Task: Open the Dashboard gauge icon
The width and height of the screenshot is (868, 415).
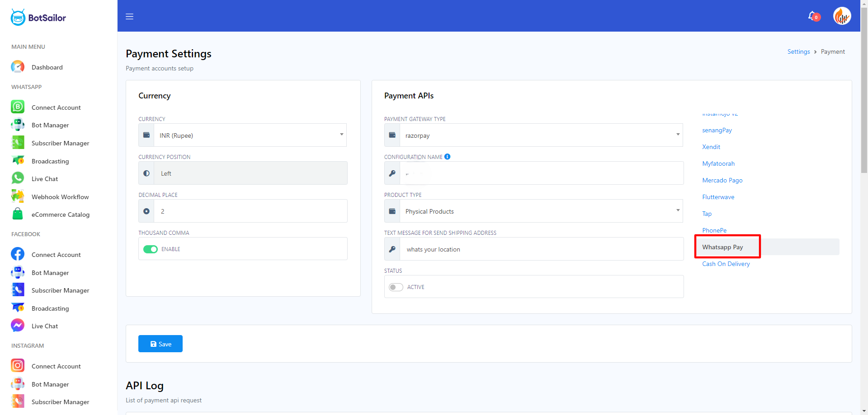Action: click(x=18, y=67)
